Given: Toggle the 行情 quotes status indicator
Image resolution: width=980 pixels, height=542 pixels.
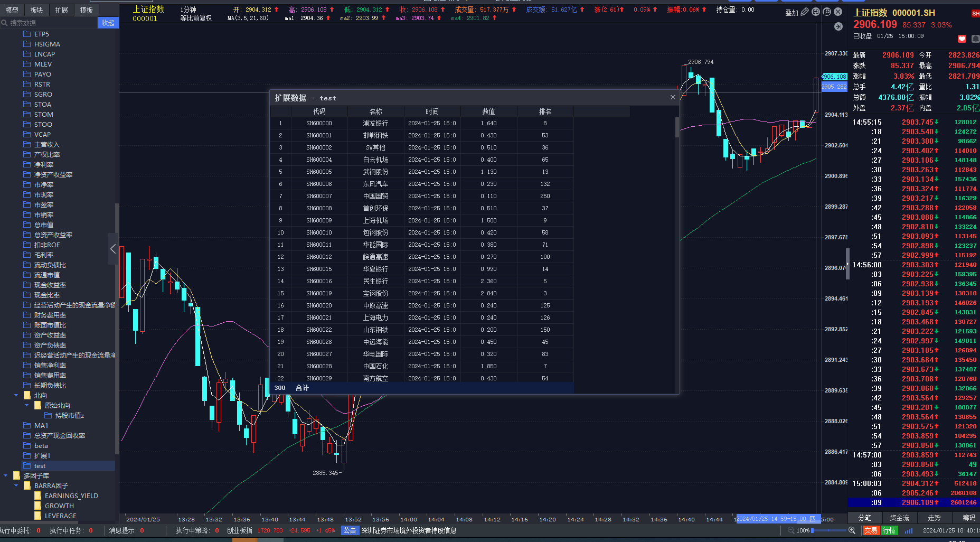Looking at the screenshot, I should point(889,530).
